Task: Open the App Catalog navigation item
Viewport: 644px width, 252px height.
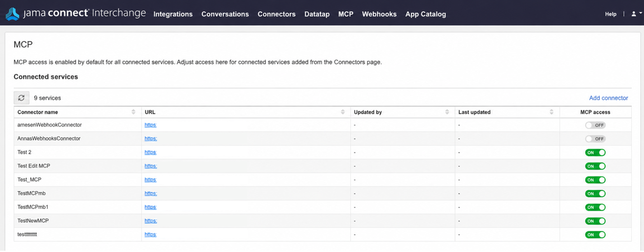Action: click(x=426, y=14)
